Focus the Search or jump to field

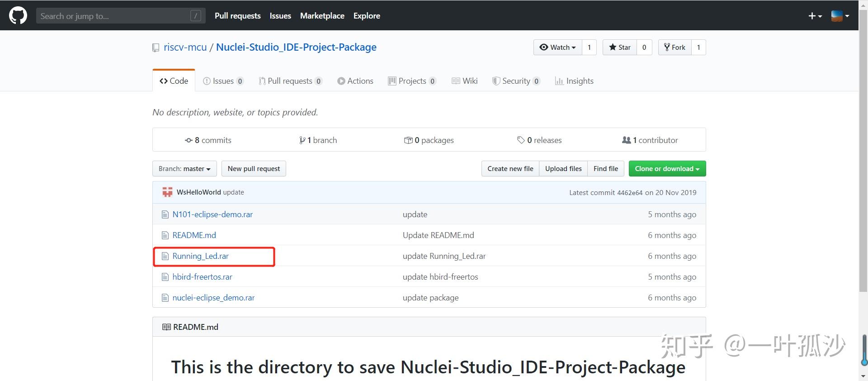pos(113,16)
